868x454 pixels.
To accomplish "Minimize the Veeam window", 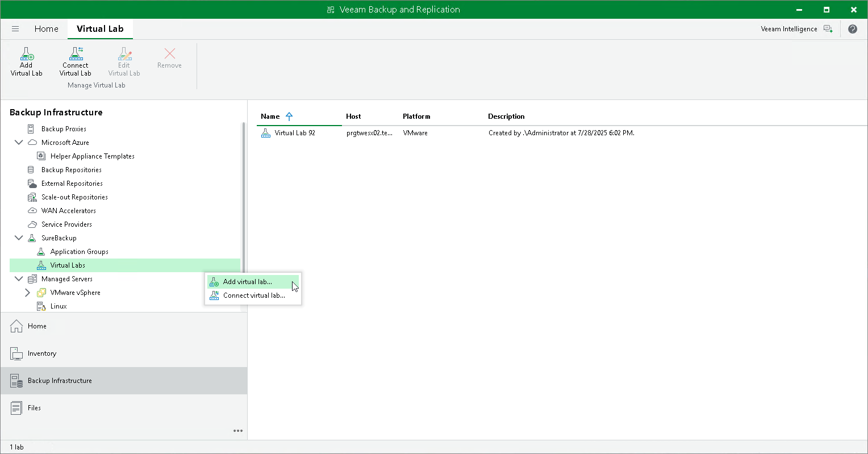I will coord(799,10).
